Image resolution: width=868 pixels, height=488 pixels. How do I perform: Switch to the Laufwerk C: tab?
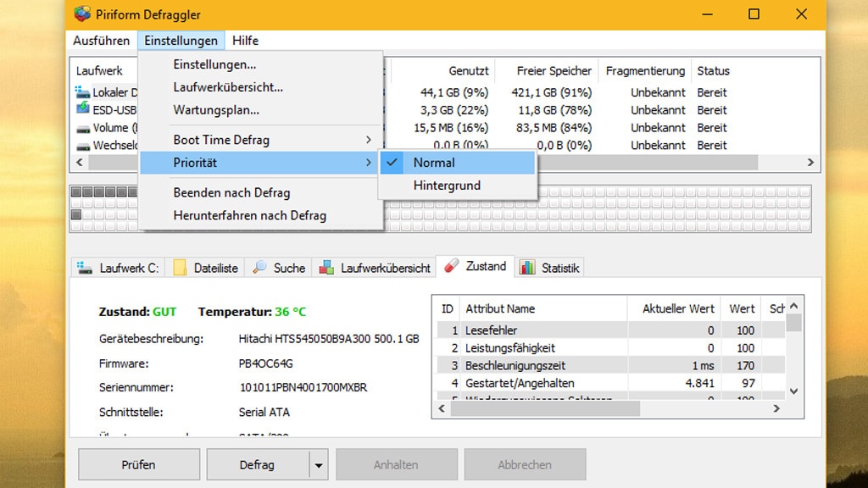coord(119,268)
